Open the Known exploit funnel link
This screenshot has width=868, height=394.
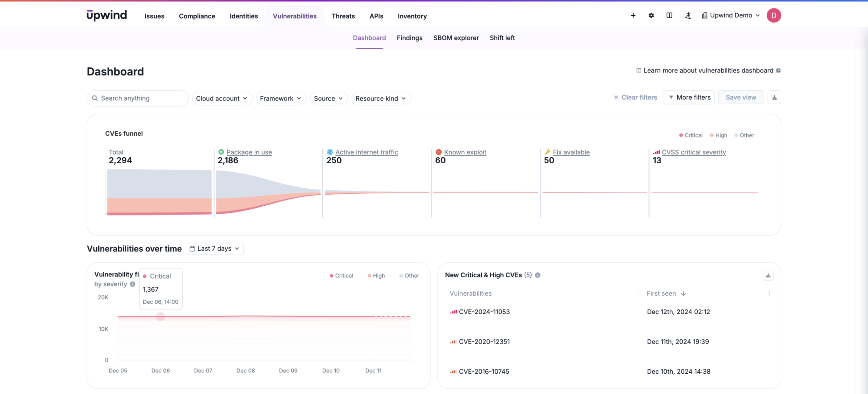click(x=465, y=152)
